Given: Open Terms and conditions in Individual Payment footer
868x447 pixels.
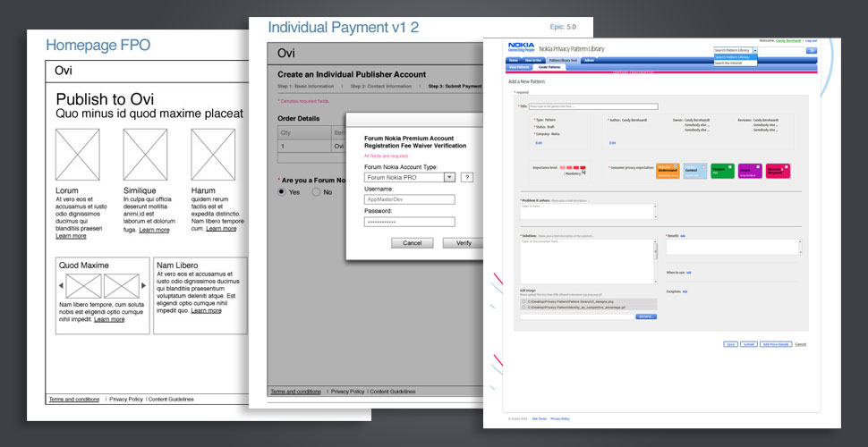Looking at the screenshot, I should pos(295,392).
